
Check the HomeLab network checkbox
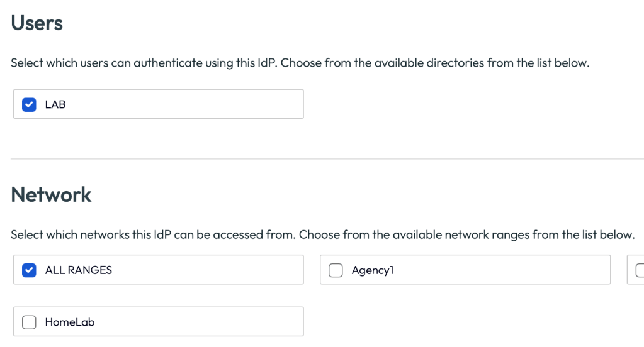[x=29, y=322]
